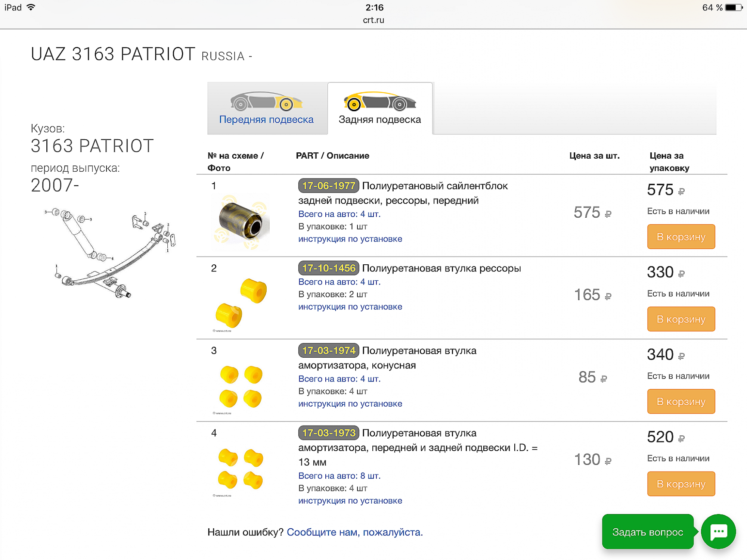Click the rear suspension car icon
Image resolution: width=747 pixels, height=560 pixels.
click(x=380, y=102)
